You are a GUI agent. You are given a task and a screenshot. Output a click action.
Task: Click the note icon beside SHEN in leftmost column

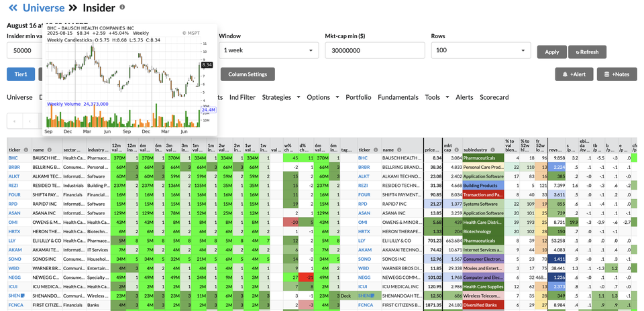click(x=24, y=296)
